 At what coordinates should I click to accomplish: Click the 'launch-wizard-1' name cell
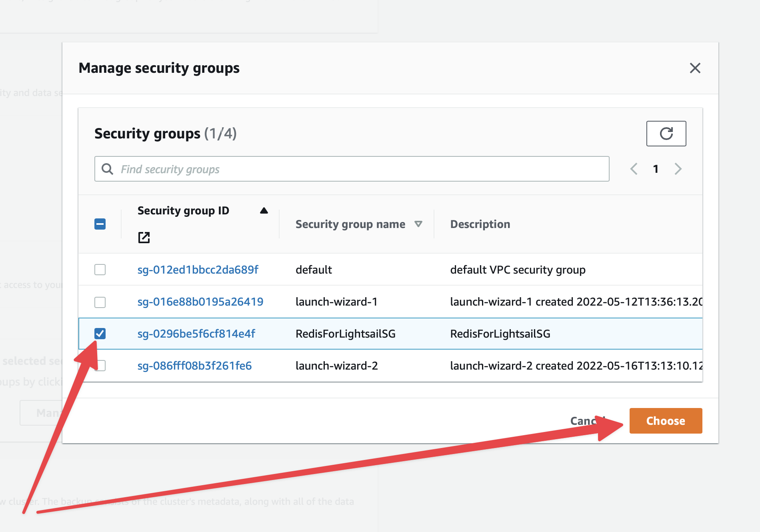337,302
